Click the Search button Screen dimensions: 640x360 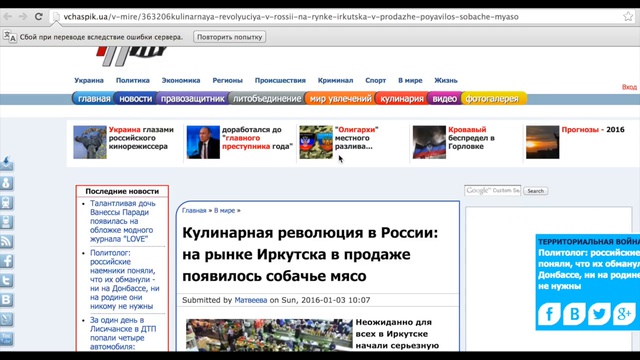[x=536, y=191]
